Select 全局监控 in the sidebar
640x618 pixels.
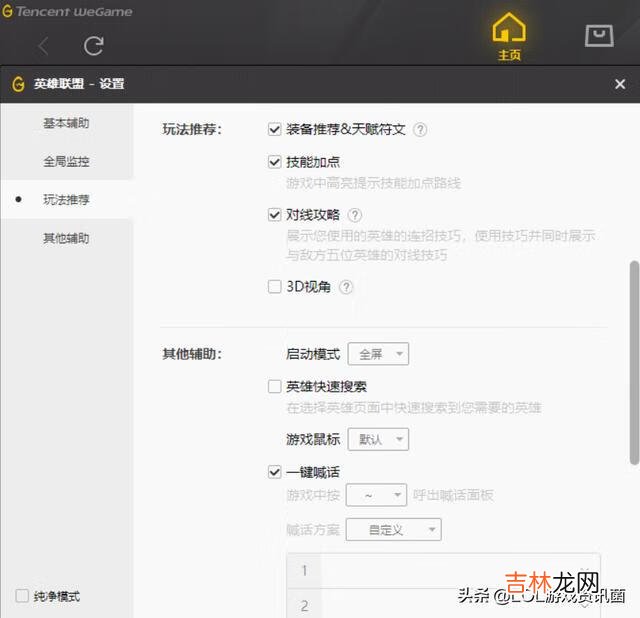[66, 161]
